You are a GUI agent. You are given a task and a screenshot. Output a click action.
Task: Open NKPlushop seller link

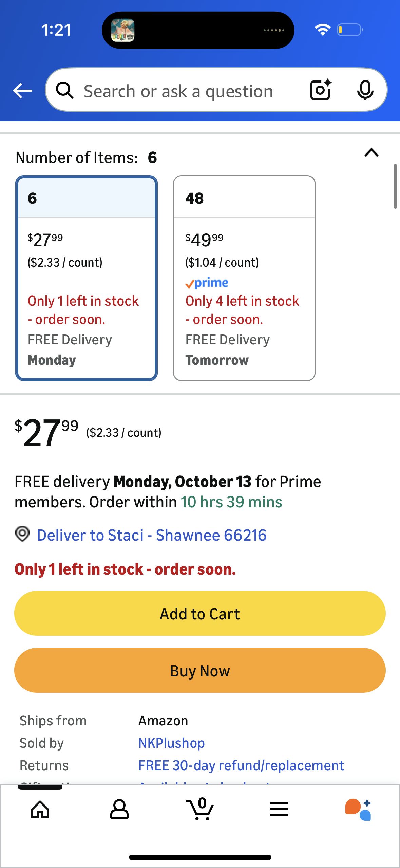tap(171, 743)
